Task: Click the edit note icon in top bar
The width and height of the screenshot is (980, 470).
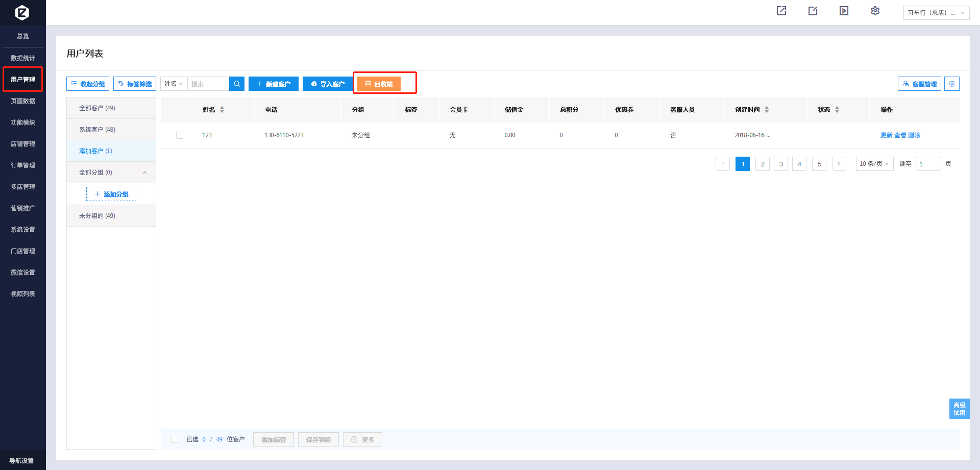Action: click(x=813, y=11)
